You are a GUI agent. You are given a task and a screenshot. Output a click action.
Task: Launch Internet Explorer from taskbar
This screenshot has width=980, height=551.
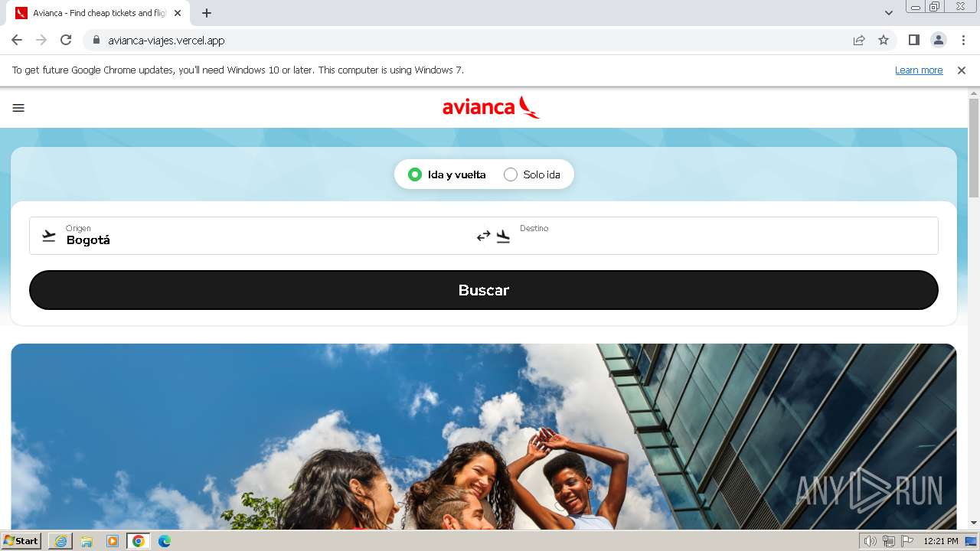point(60,541)
